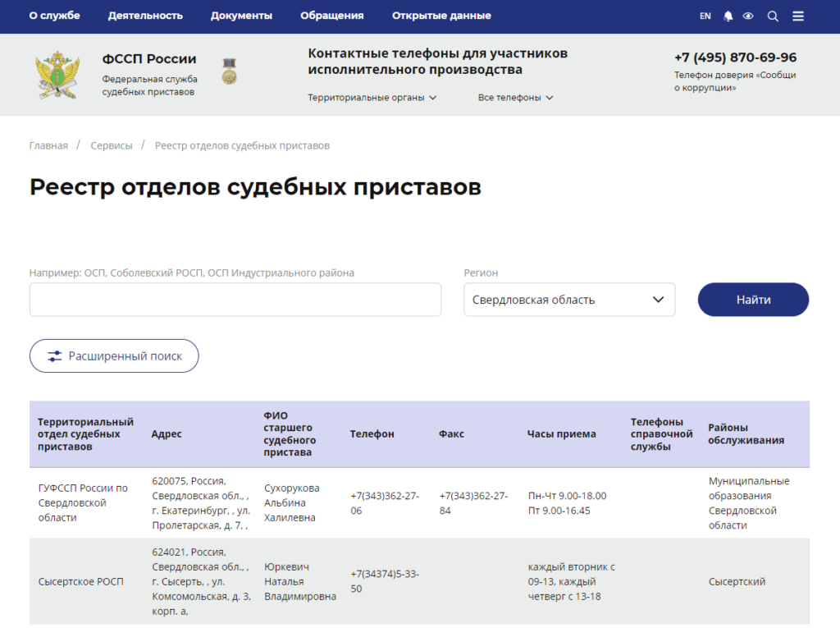
Task: Expand Все телефоны dropdown
Action: pyautogui.click(x=515, y=98)
